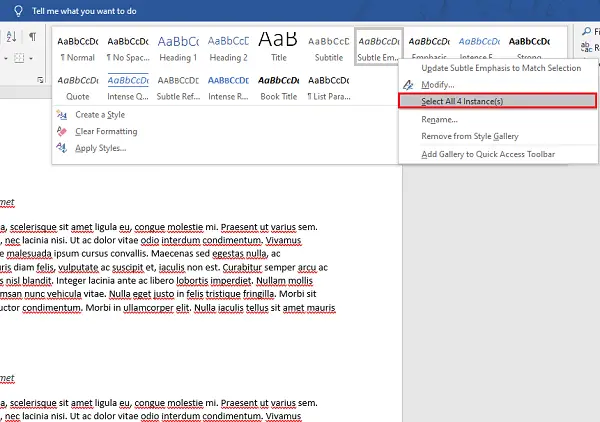Apply the Subtitle style

pos(328,48)
